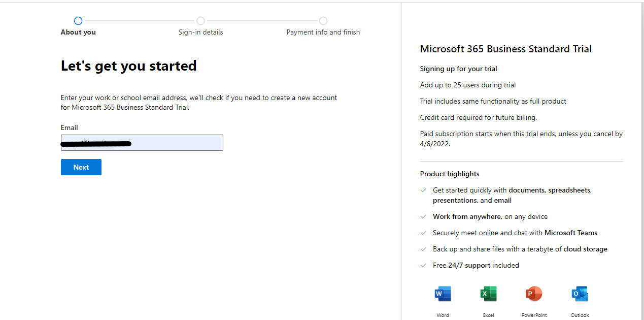
Task: Click the Sign-in details step label
Action: 200,32
